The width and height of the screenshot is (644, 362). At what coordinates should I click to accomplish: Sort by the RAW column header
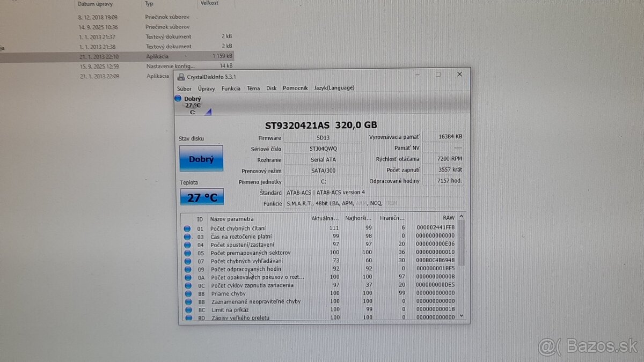point(449,218)
